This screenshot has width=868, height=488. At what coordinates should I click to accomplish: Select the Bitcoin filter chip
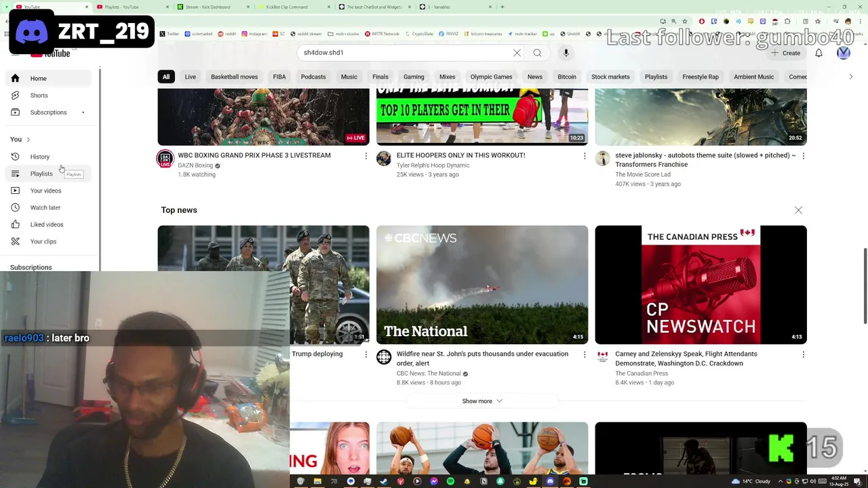pos(567,77)
